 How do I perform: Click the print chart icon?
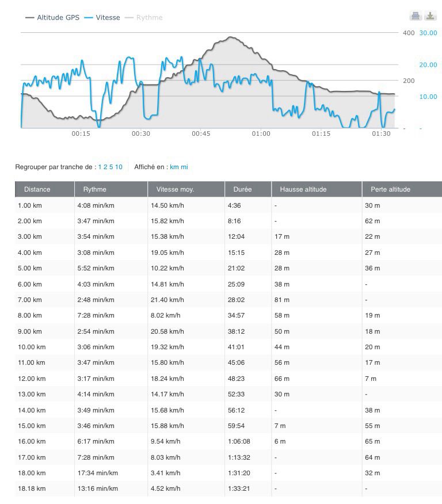point(415,16)
